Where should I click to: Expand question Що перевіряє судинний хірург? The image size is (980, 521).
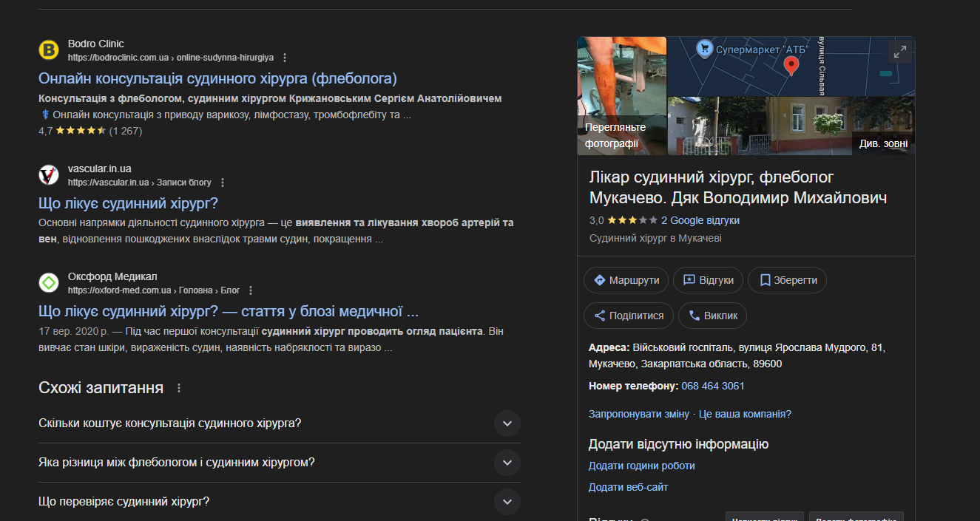[280, 502]
